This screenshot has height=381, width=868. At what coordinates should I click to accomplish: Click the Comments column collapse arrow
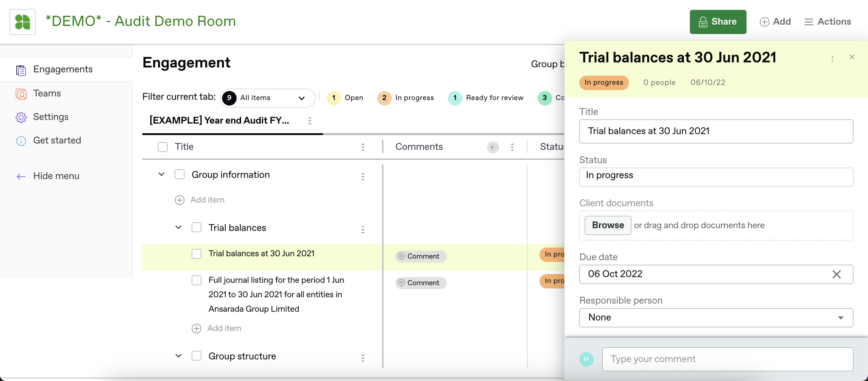[x=493, y=147]
